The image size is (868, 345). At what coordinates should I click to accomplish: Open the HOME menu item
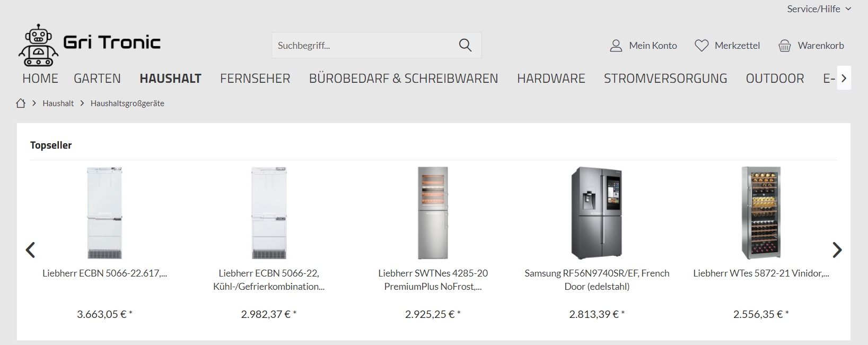[x=40, y=79]
